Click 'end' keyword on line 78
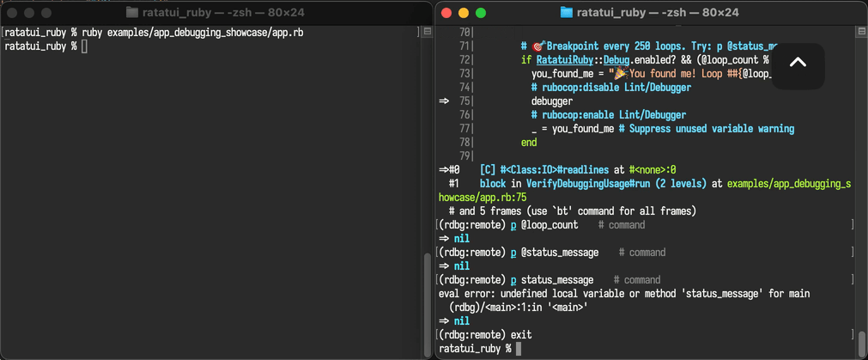 click(x=529, y=143)
